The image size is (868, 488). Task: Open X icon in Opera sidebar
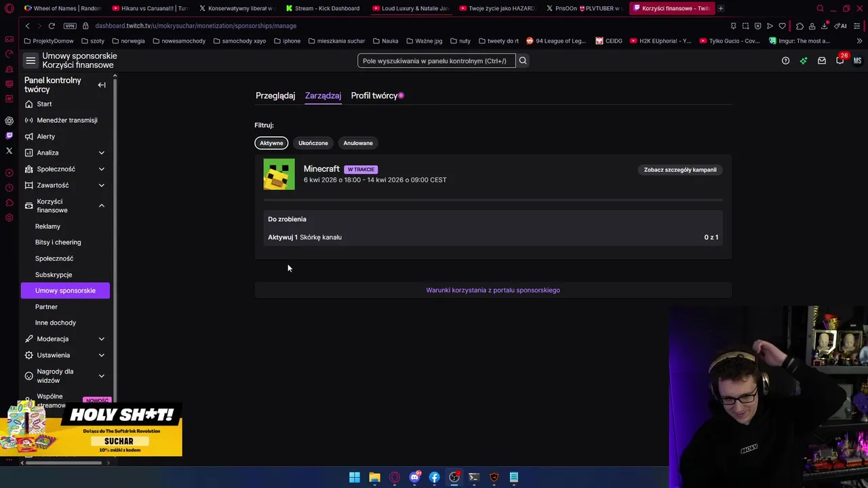click(x=9, y=150)
